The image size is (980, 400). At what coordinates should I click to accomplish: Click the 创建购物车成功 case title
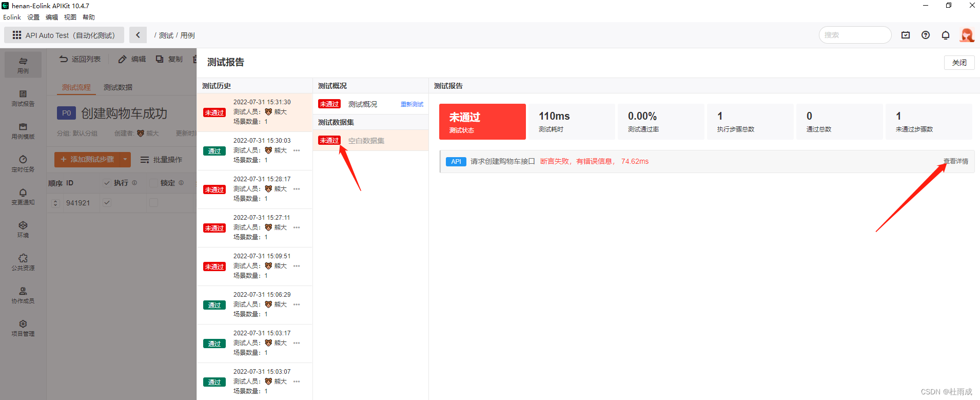124,113
